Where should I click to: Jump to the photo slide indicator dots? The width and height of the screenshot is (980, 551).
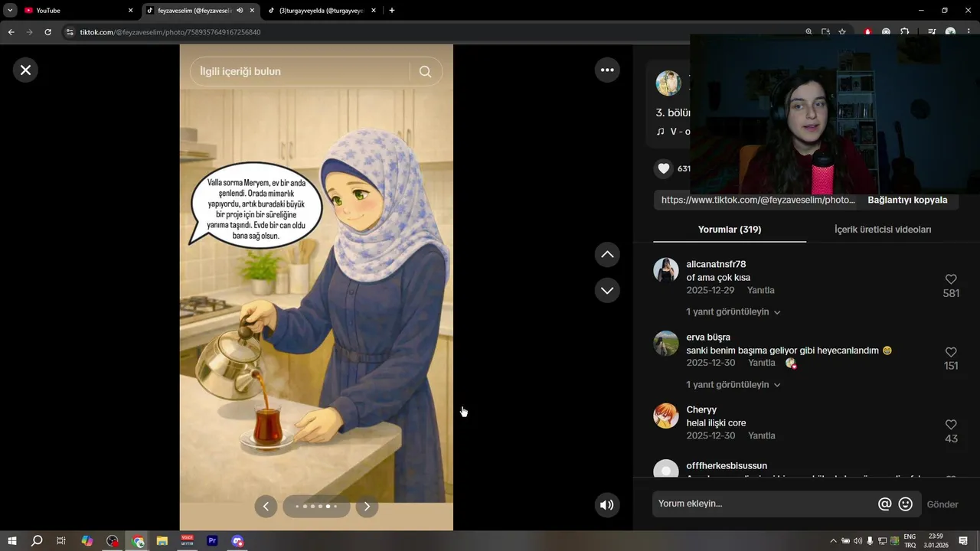pyautogui.click(x=316, y=506)
